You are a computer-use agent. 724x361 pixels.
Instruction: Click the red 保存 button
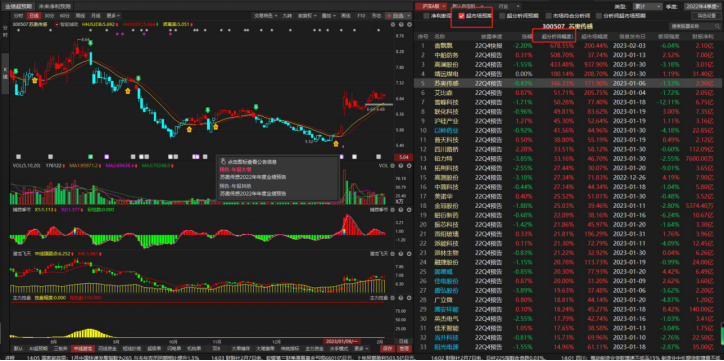coord(388,349)
